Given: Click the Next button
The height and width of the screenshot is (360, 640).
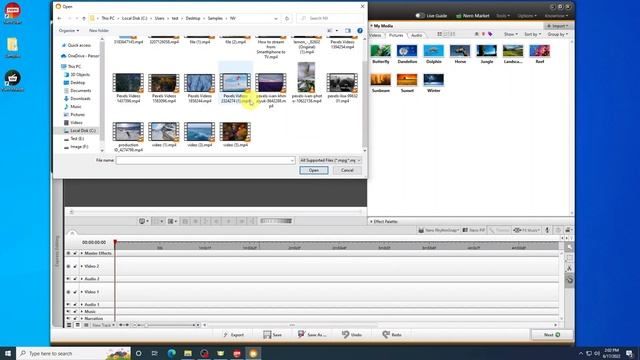Looking at the screenshot, I should [552, 335].
